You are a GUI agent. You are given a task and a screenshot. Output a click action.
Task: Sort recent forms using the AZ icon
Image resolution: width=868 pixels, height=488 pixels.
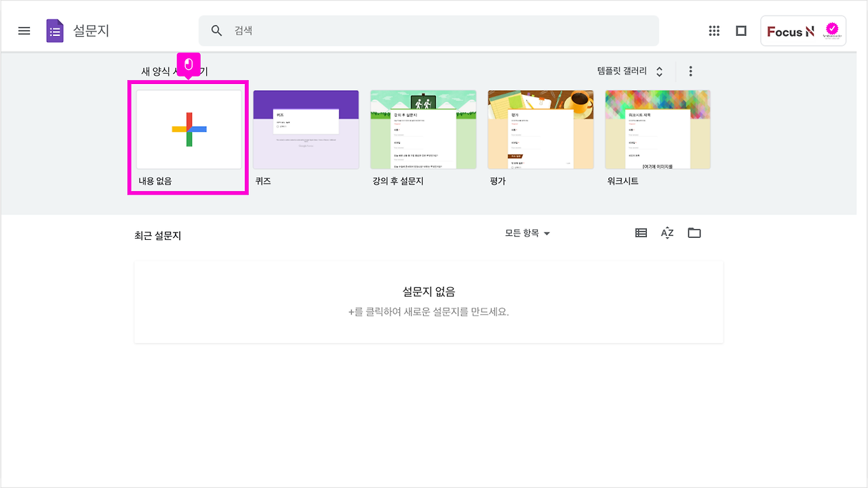pyautogui.click(x=667, y=232)
